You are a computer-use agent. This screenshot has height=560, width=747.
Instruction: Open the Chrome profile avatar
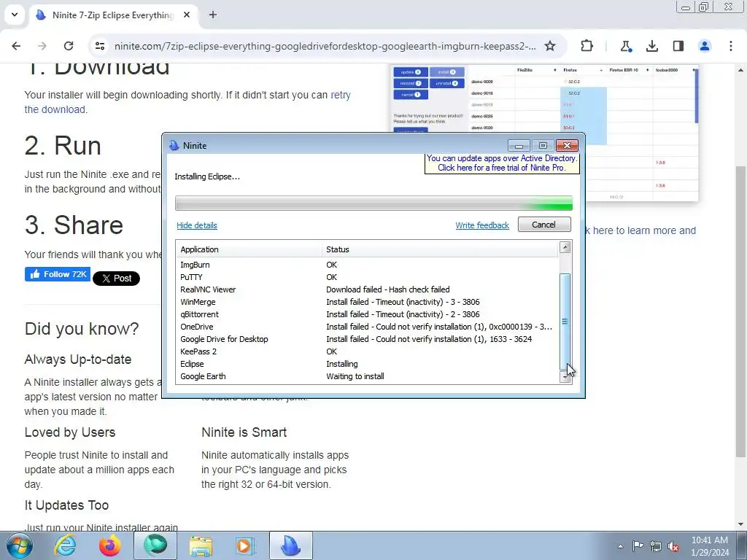pyautogui.click(x=704, y=46)
